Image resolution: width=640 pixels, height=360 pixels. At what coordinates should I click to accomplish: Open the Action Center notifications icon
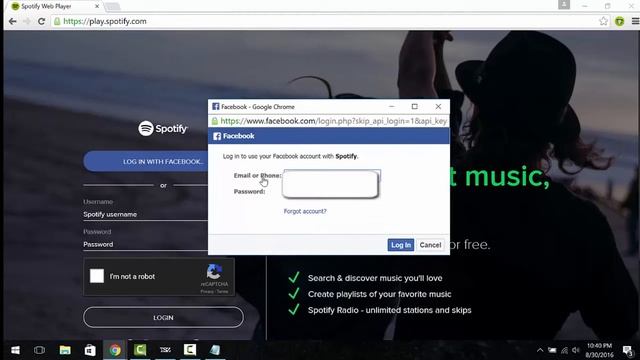(x=628, y=350)
